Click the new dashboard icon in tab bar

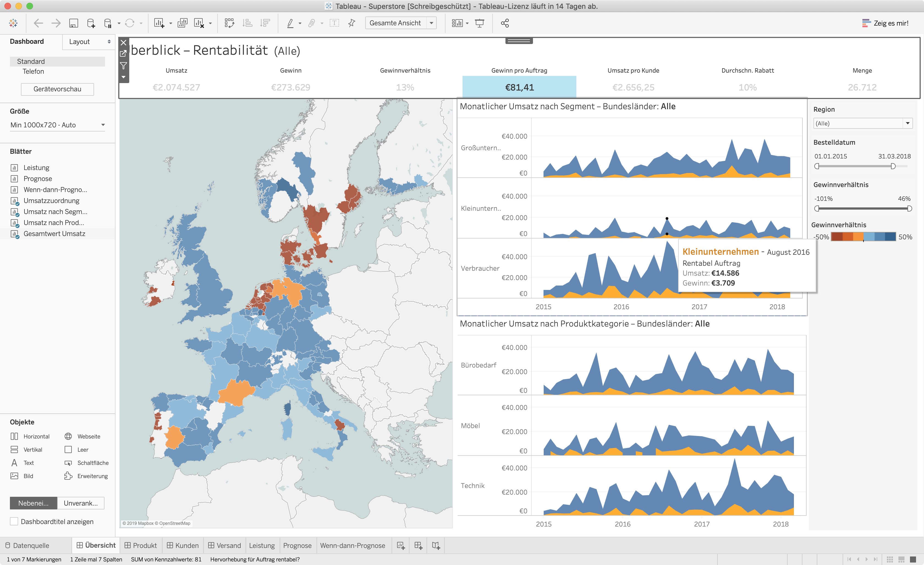(x=418, y=545)
